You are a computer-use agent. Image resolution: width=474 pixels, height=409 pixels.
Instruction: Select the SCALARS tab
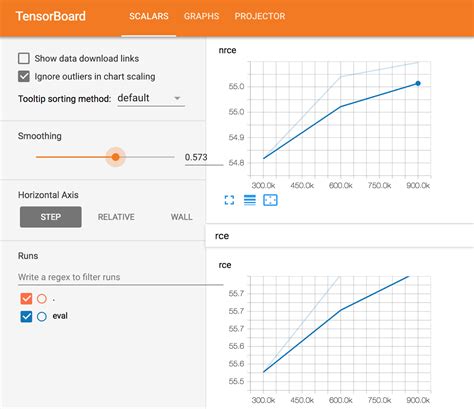(149, 16)
